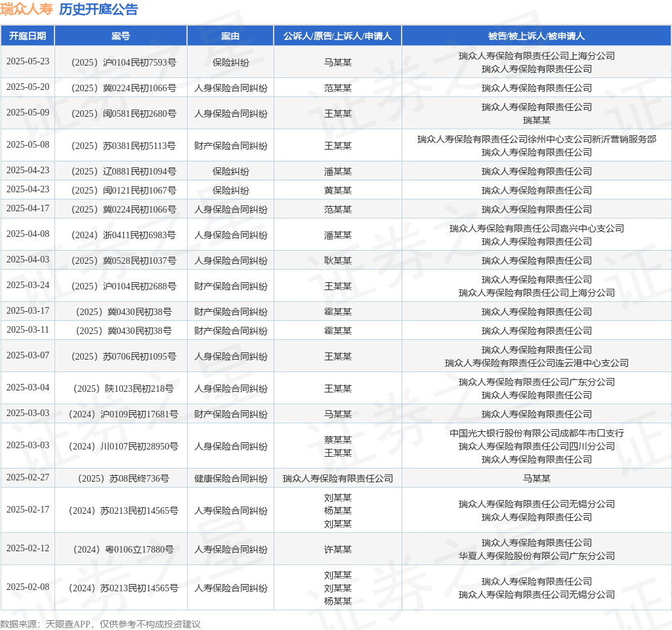Click the date cell 2025-02-17

(28, 509)
